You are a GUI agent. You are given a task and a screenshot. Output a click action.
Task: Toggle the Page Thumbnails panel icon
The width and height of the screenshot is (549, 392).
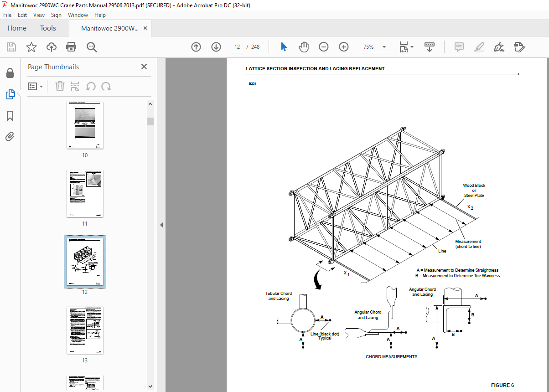pyautogui.click(x=10, y=94)
